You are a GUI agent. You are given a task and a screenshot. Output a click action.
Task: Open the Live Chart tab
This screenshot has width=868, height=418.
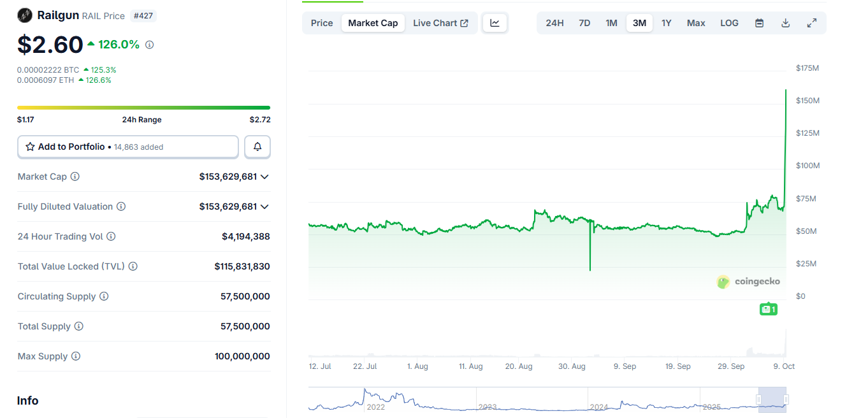pyautogui.click(x=440, y=23)
